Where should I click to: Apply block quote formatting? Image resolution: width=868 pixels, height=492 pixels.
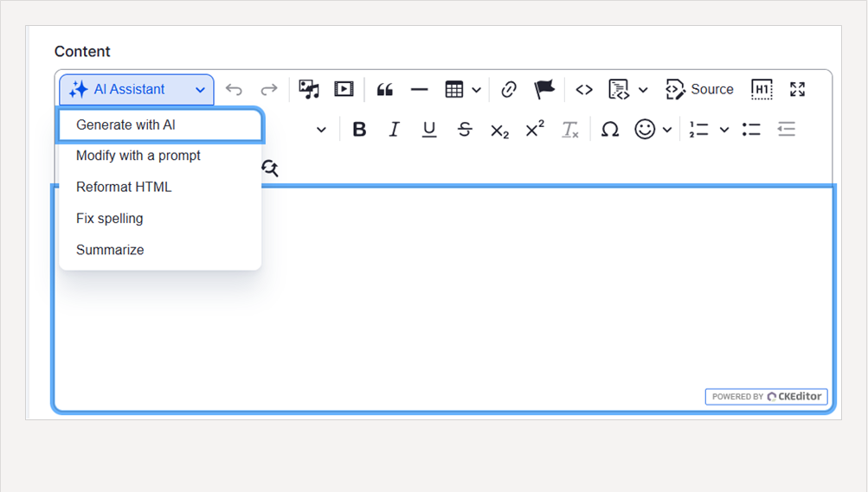tap(385, 90)
